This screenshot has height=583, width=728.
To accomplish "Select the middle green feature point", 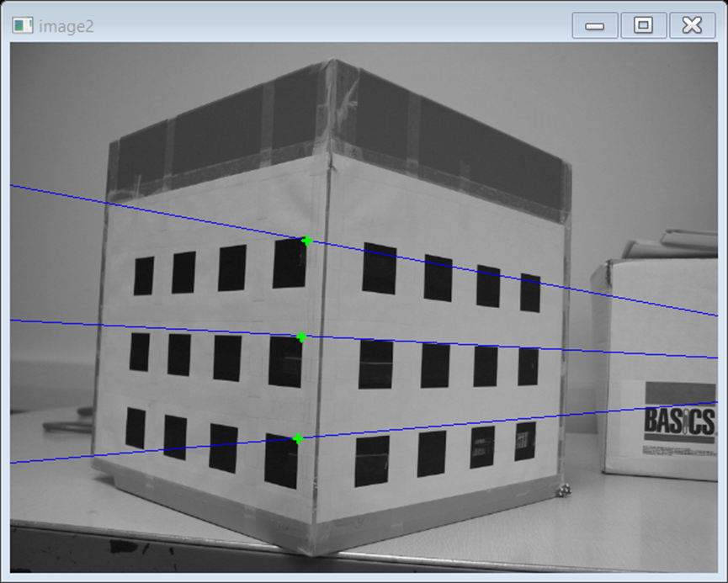I will point(301,338).
